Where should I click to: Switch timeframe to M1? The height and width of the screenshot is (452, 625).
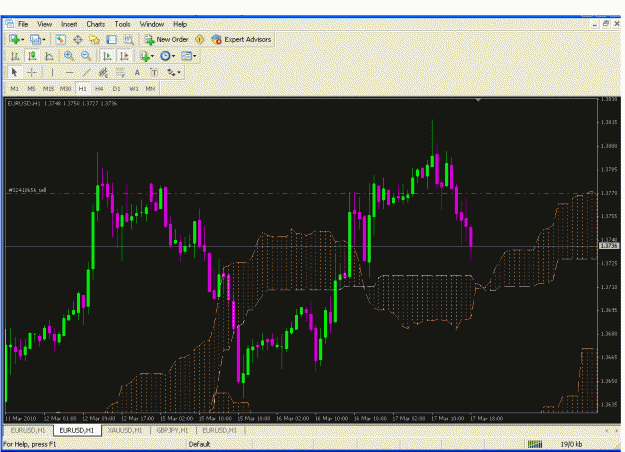[15, 89]
